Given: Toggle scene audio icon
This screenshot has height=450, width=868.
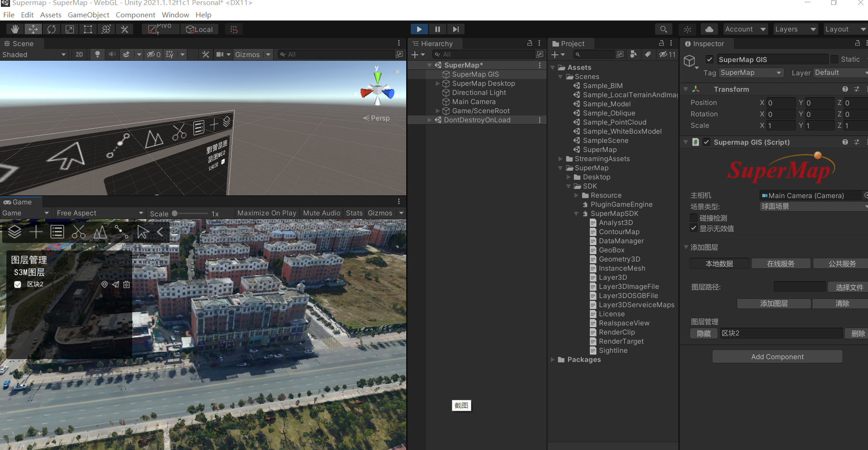Looking at the screenshot, I should coord(112,54).
